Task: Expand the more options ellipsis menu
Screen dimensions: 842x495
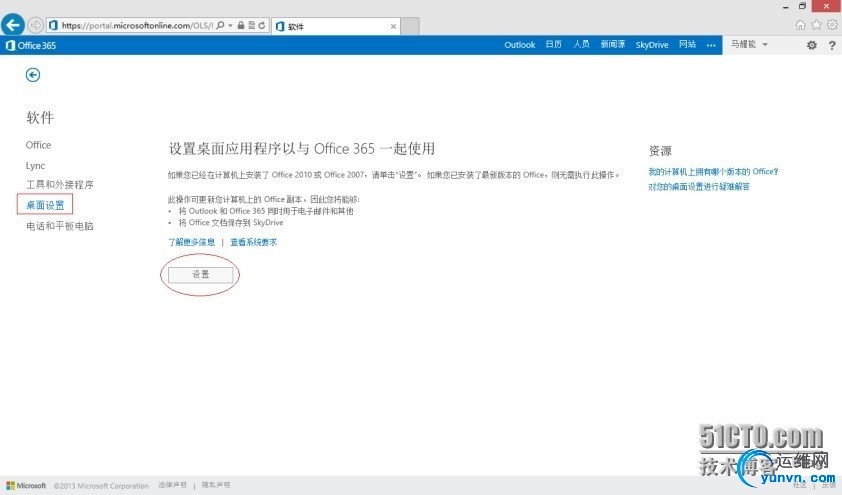Action: point(711,45)
